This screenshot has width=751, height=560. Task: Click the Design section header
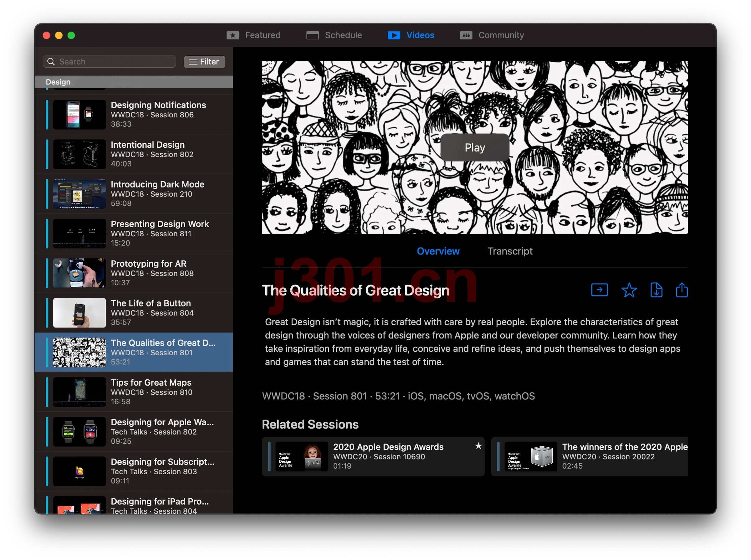pyautogui.click(x=134, y=82)
